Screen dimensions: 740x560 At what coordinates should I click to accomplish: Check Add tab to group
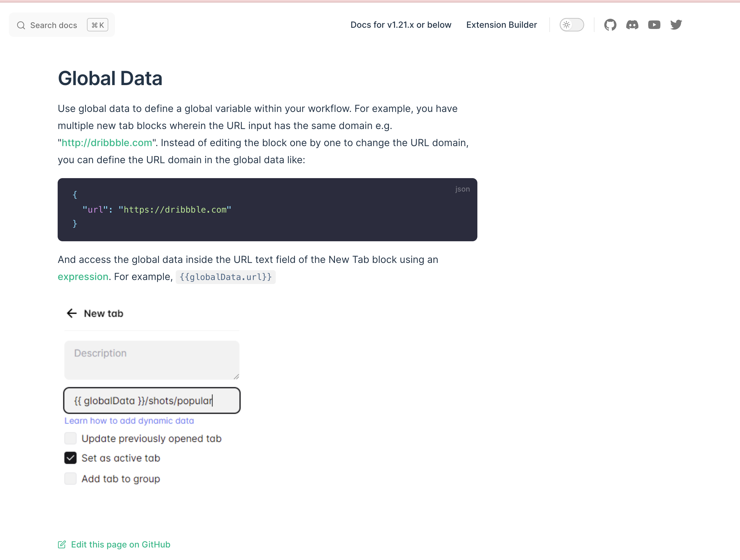[x=70, y=479]
